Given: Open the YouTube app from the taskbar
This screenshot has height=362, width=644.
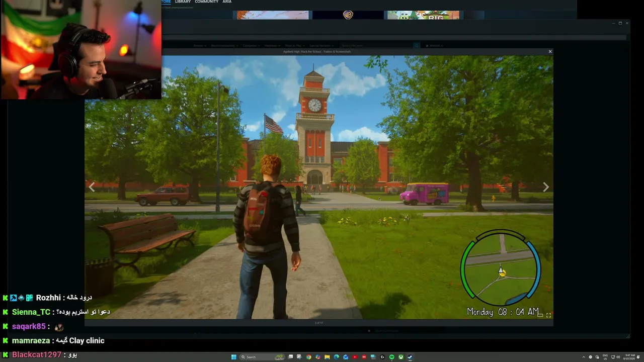Looking at the screenshot, I should (x=355, y=357).
